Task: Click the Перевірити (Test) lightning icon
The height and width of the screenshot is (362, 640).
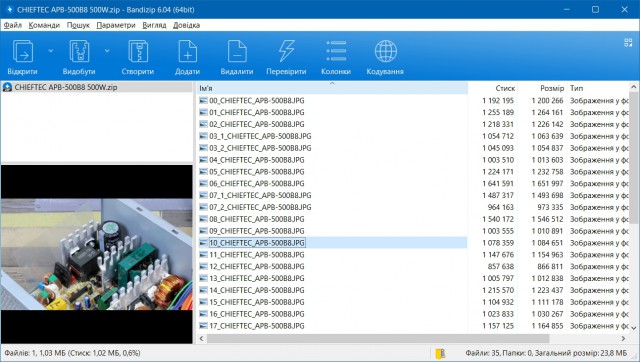Action: (x=286, y=51)
